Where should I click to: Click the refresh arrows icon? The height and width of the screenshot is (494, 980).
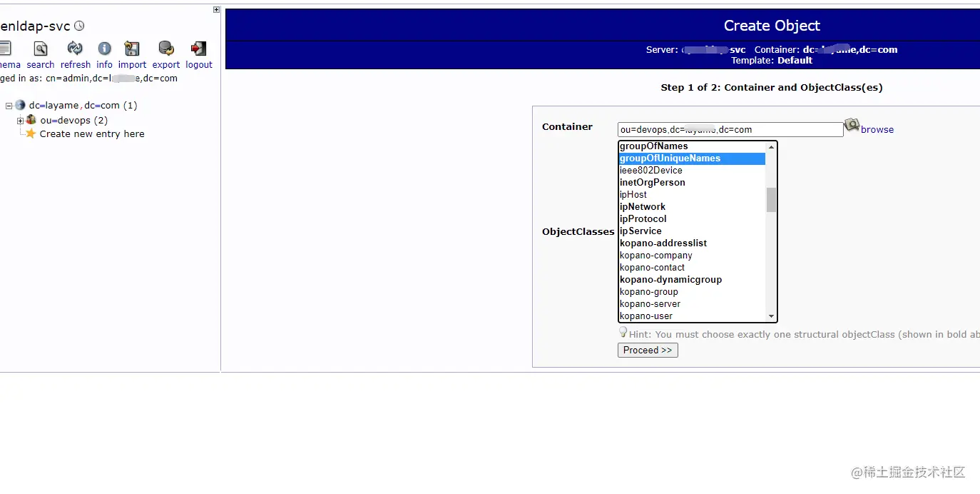coord(75,49)
